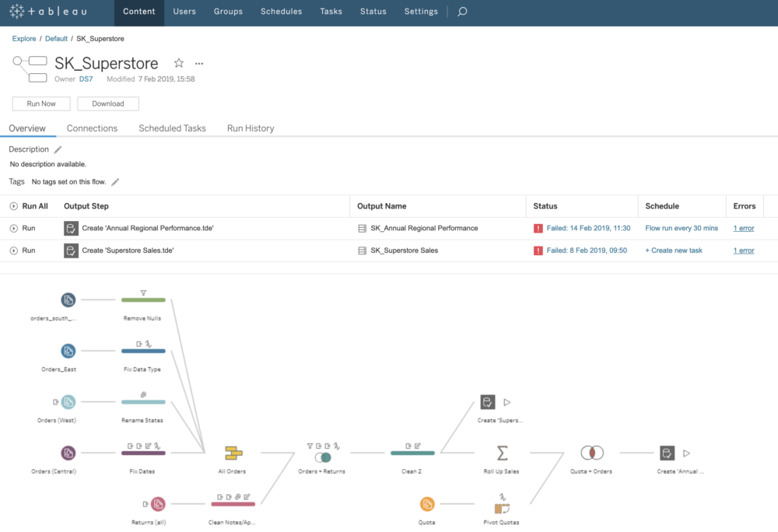Screen dimensions: 778x532
Task: Click the Run All play icon
Action: [14, 206]
